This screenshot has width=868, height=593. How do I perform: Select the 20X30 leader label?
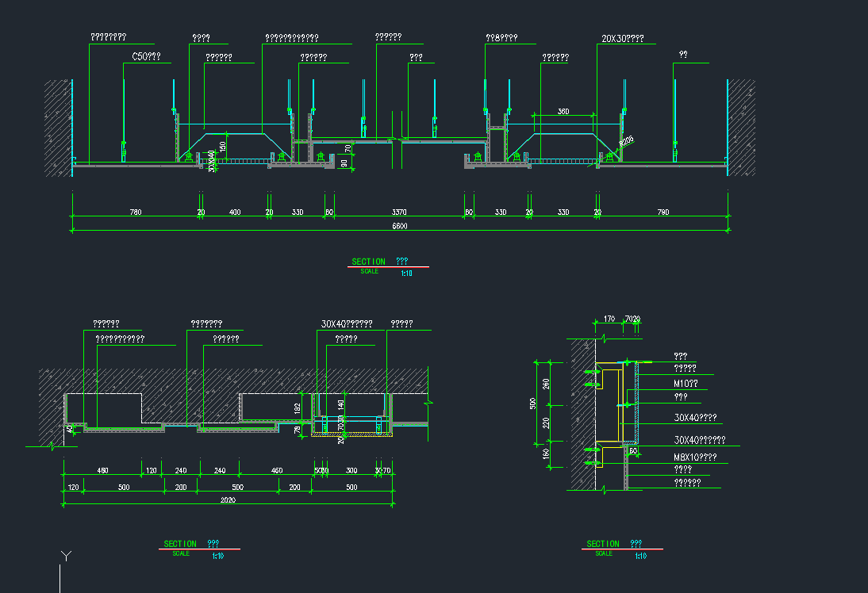[x=622, y=38]
